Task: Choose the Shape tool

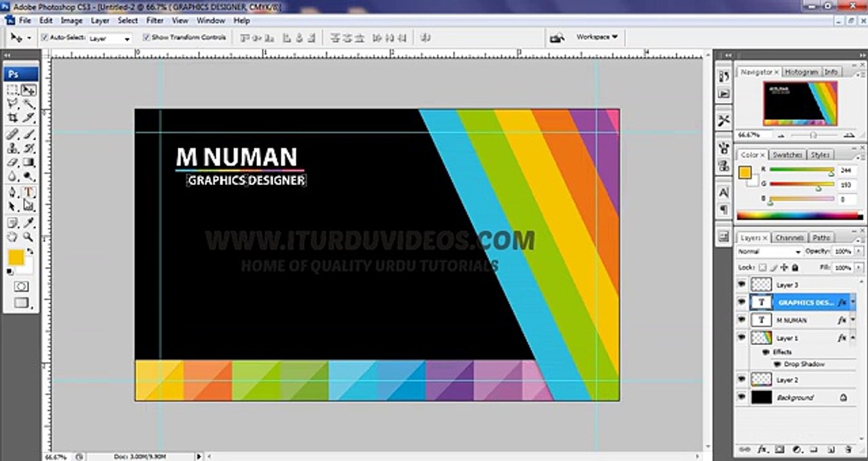Action: [29, 206]
